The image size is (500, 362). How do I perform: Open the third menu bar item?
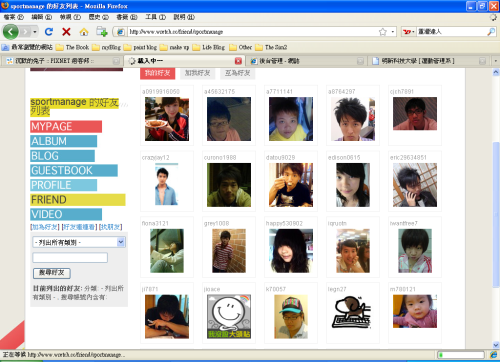point(70,17)
